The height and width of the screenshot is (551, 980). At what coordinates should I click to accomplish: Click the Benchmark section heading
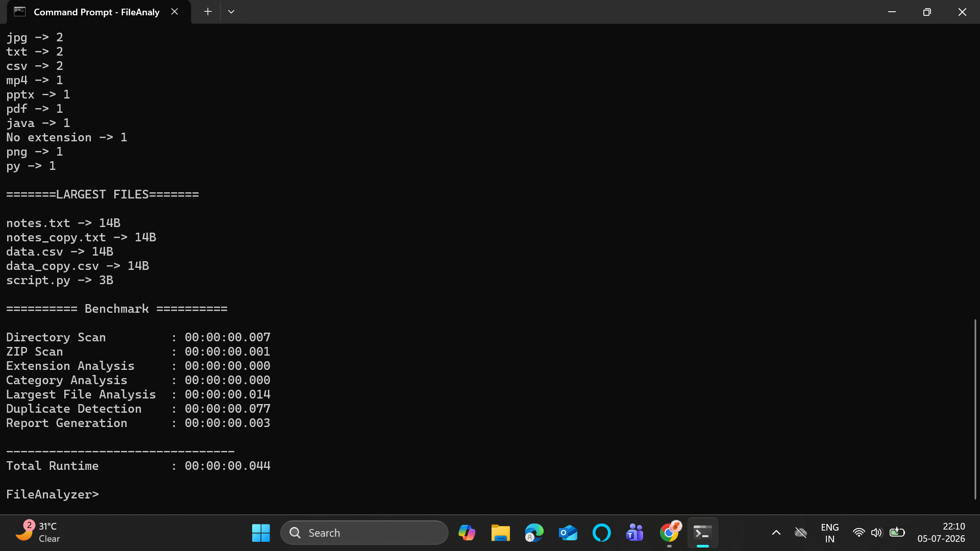[117, 309]
